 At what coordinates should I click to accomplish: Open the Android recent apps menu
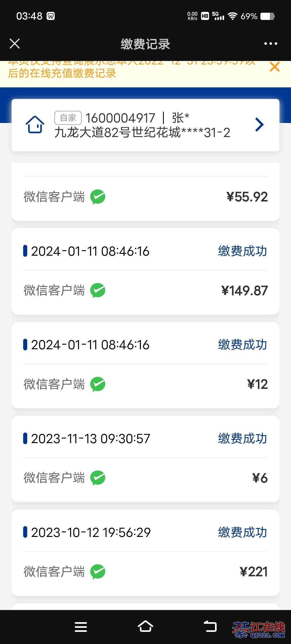81,627
